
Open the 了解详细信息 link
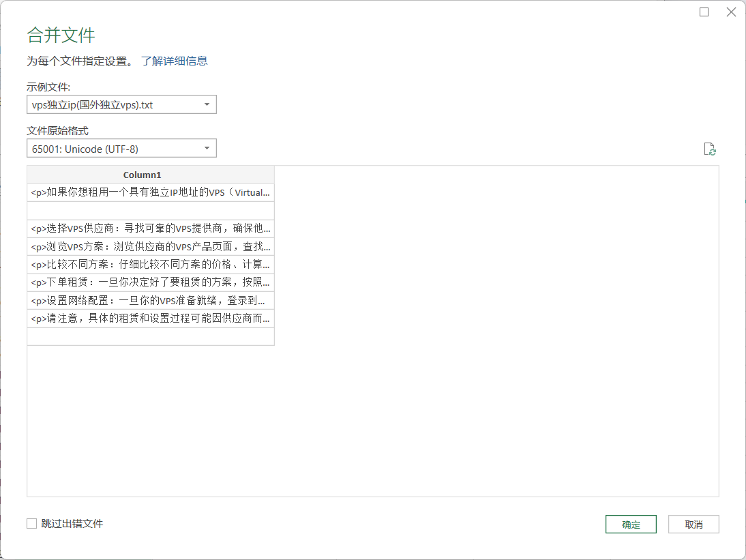tap(174, 61)
